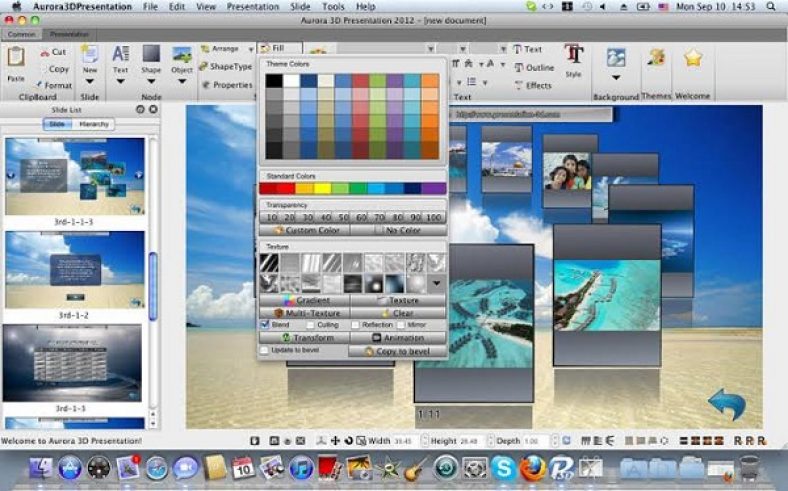Click the Cut scissors tool
This screenshot has width=788, height=491.
click(52, 52)
